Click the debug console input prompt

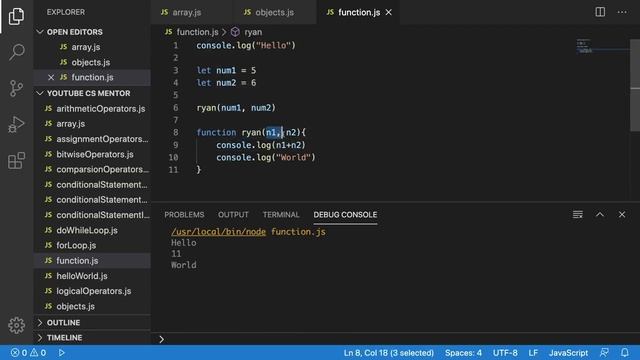point(396,339)
